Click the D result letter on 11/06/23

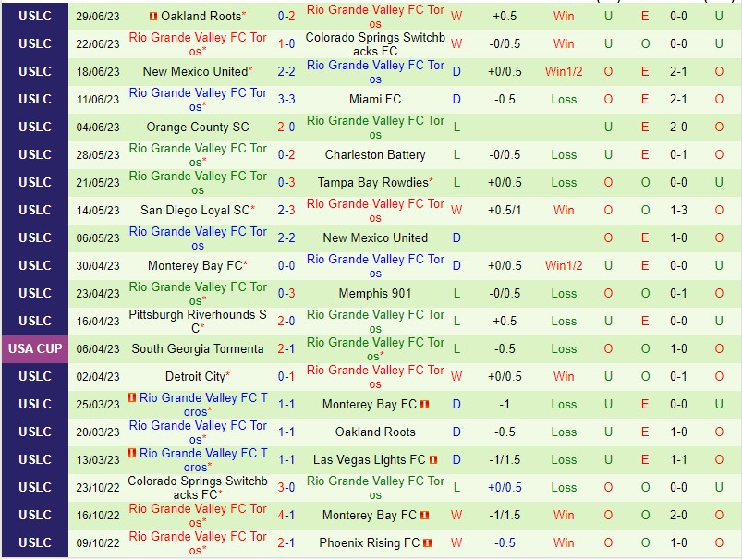point(456,100)
